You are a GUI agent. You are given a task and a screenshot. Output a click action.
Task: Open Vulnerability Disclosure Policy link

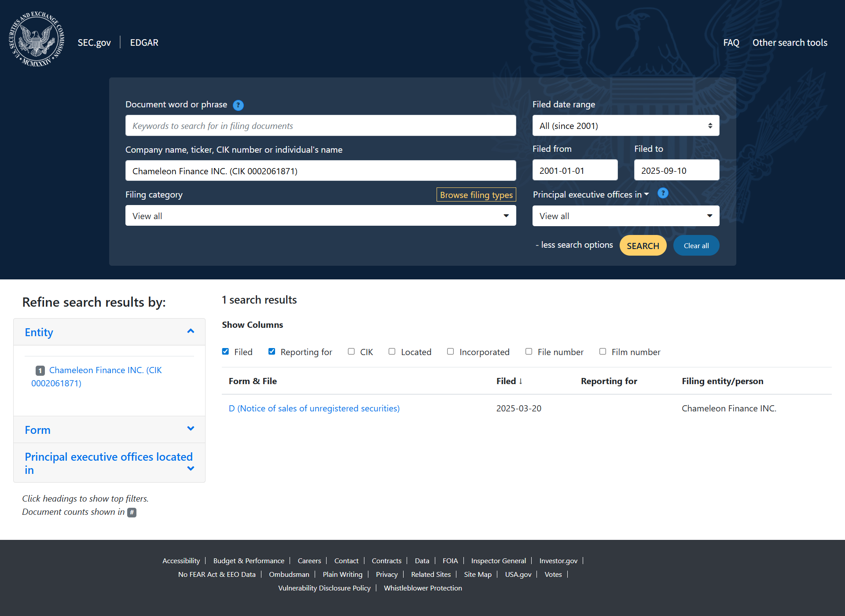click(x=324, y=588)
